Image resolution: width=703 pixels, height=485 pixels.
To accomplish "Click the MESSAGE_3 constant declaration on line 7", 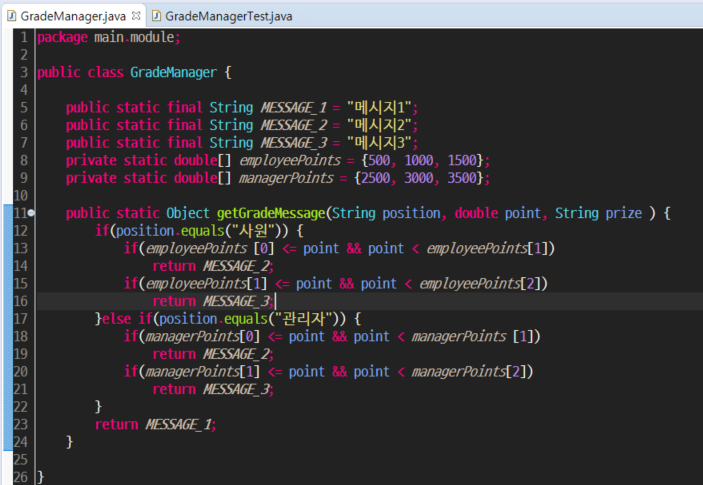I will pos(294,143).
